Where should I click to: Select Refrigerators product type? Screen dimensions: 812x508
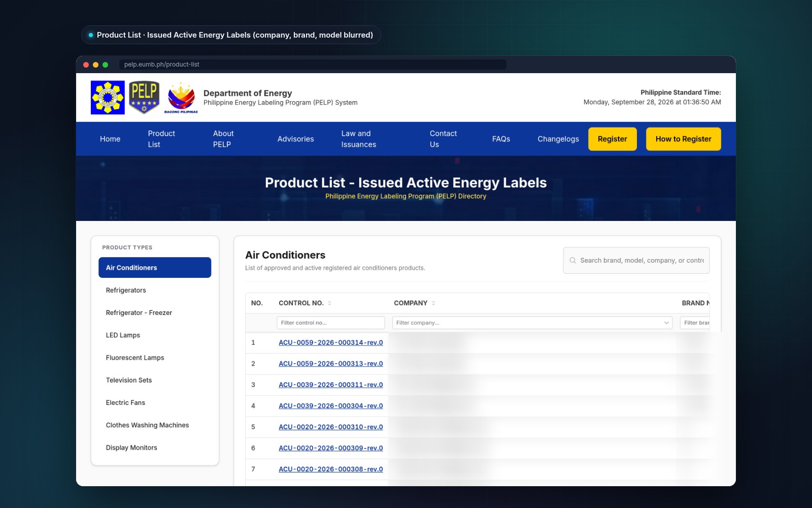[x=155, y=290]
